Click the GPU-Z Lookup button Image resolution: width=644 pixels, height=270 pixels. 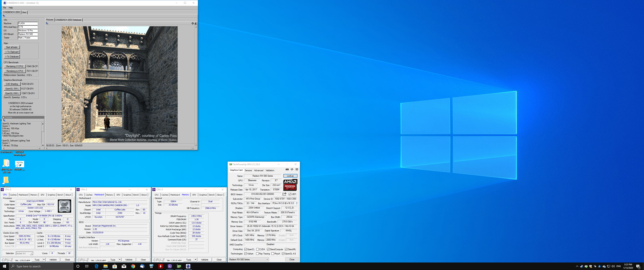(x=290, y=176)
